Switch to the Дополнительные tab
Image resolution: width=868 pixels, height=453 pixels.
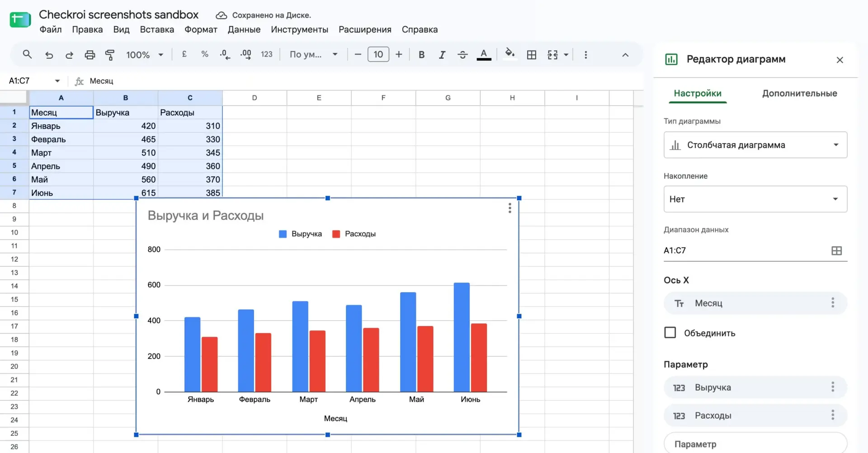point(799,93)
